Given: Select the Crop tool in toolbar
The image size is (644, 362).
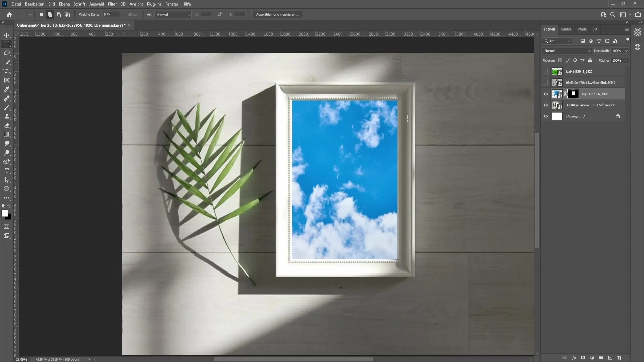Looking at the screenshot, I should pos(7,71).
